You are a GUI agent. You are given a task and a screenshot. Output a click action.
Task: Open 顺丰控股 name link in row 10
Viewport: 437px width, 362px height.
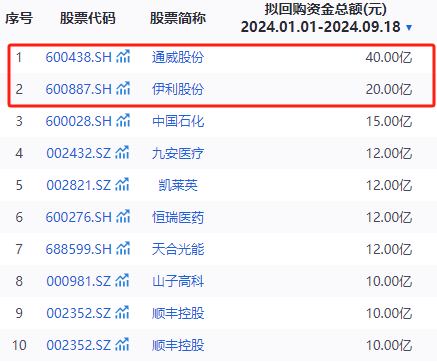coord(178,345)
